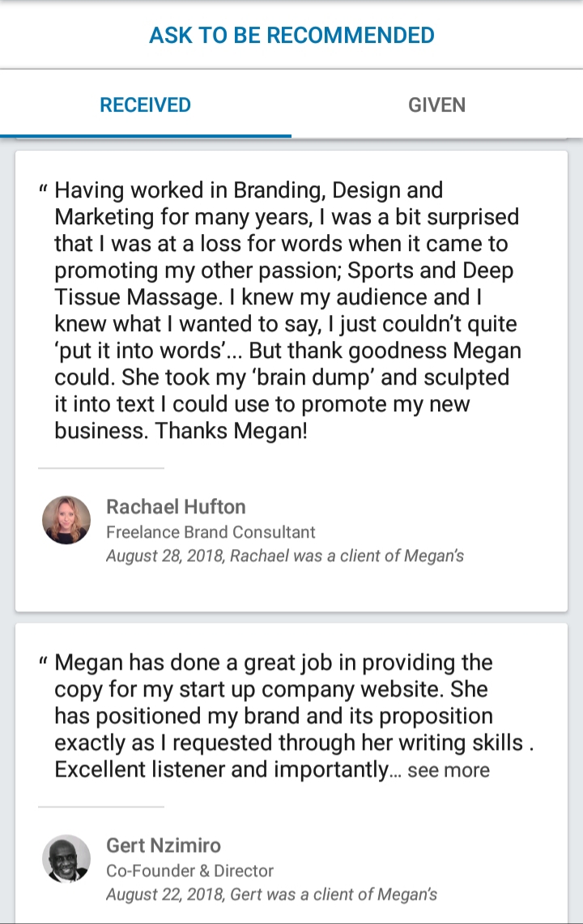Open the Given recommendations tab

pyautogui.click(x=436, y=105)
